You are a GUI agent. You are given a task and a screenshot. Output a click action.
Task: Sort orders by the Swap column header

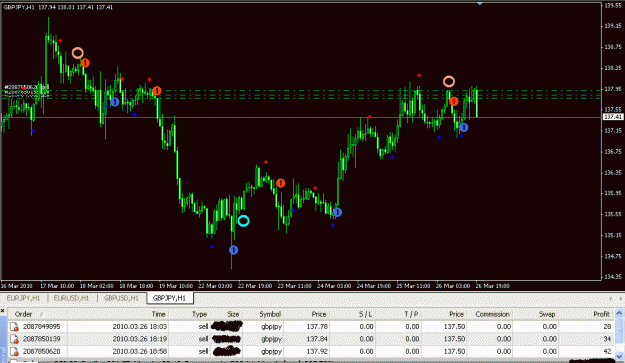(x=547, y=314)
